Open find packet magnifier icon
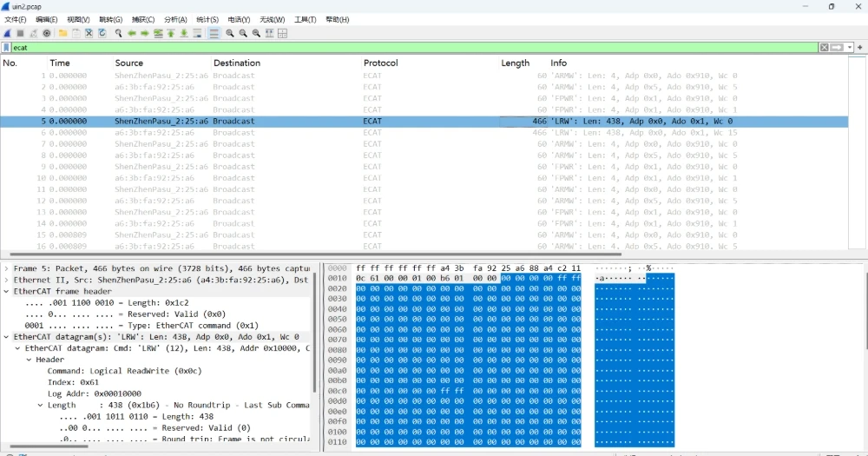Screen dimensions: 868x456 [118, 33]
